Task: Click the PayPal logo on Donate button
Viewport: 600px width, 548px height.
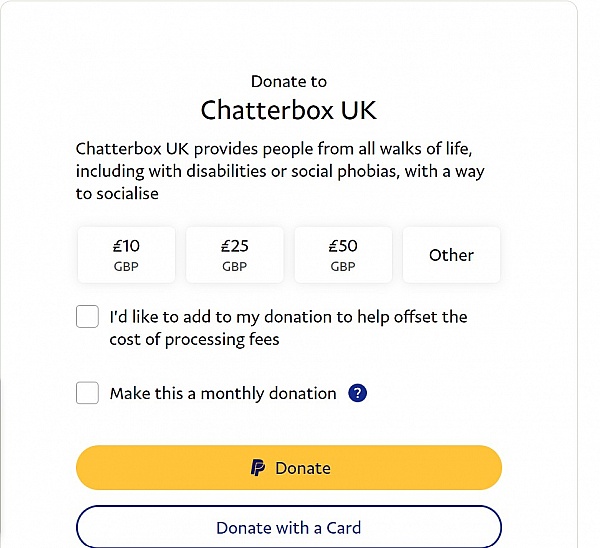Action: 258,468
